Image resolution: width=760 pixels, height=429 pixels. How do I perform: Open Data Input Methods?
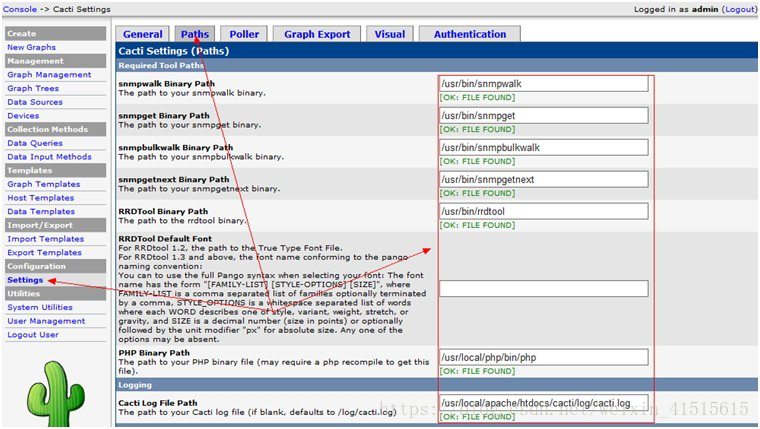[x=49, y=157]
